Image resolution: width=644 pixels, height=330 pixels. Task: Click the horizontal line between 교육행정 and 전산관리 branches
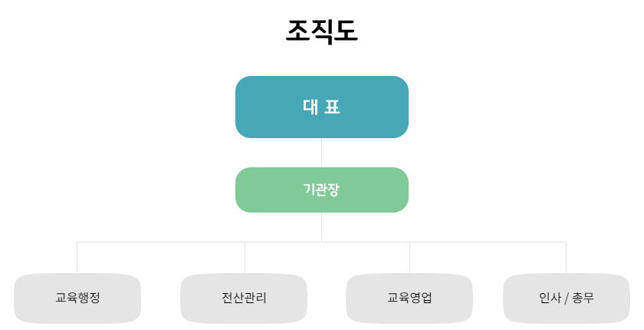(161, 242)
